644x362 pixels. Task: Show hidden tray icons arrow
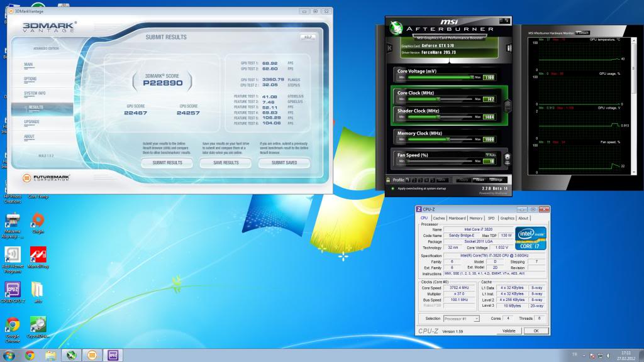coord(584,356)
